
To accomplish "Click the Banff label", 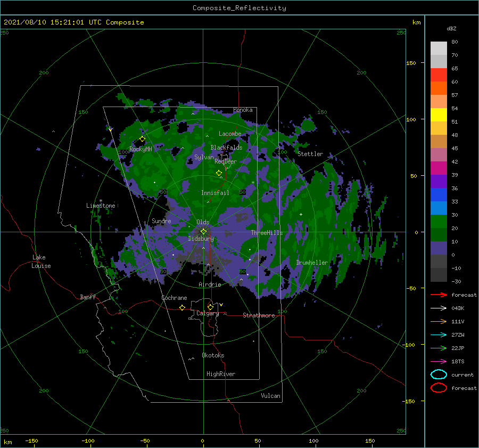I will tap(88, 297).
